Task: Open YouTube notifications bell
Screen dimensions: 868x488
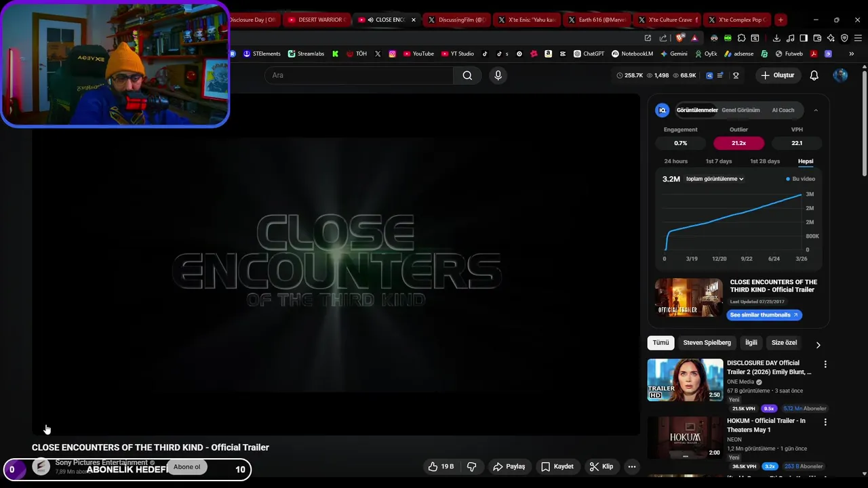Action: (814, 75)
